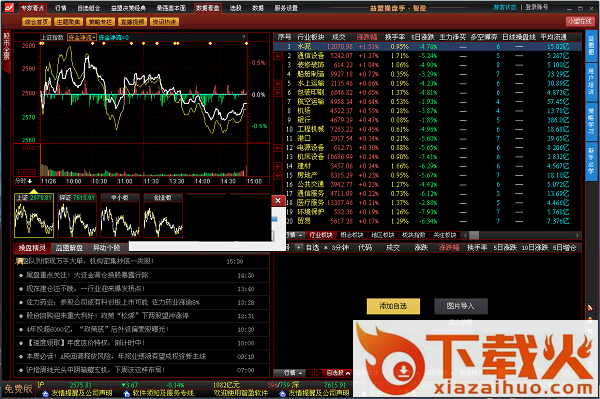Select the 异动个股 tab in the news panel

[x=106, y=248]
